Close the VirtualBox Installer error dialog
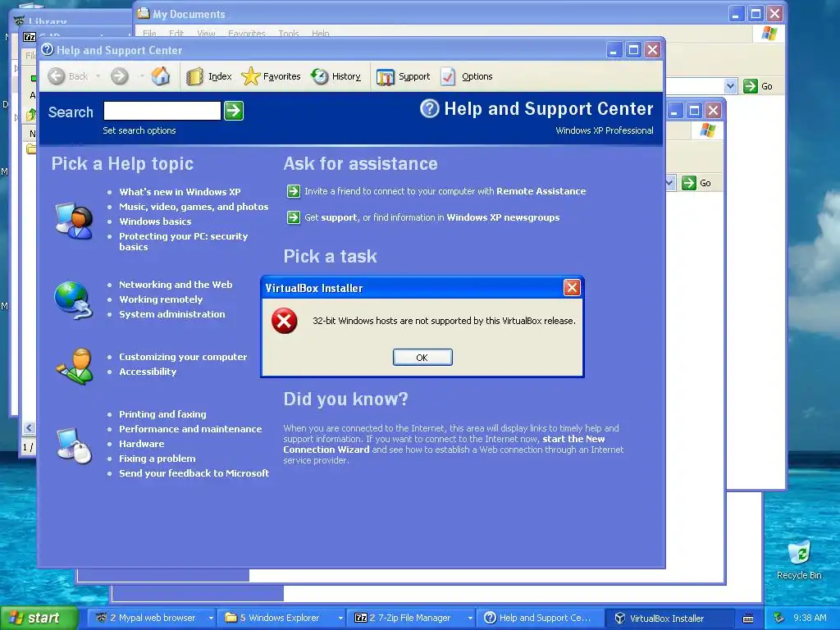840x630 pixels. (x=572, y=288)
